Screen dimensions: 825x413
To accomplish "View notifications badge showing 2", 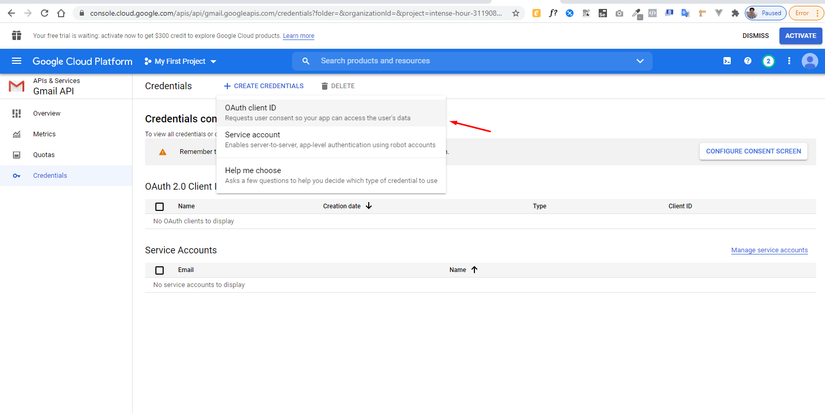I will click(768, 61).
